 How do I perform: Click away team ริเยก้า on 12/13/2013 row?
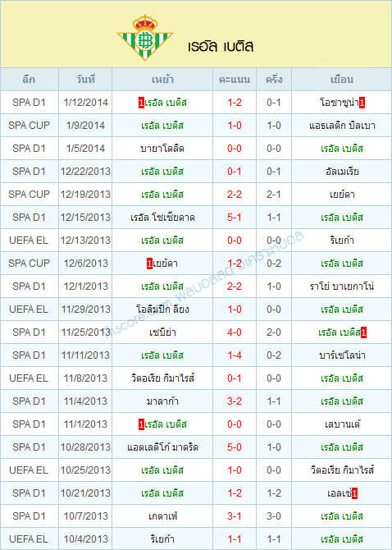342,241
